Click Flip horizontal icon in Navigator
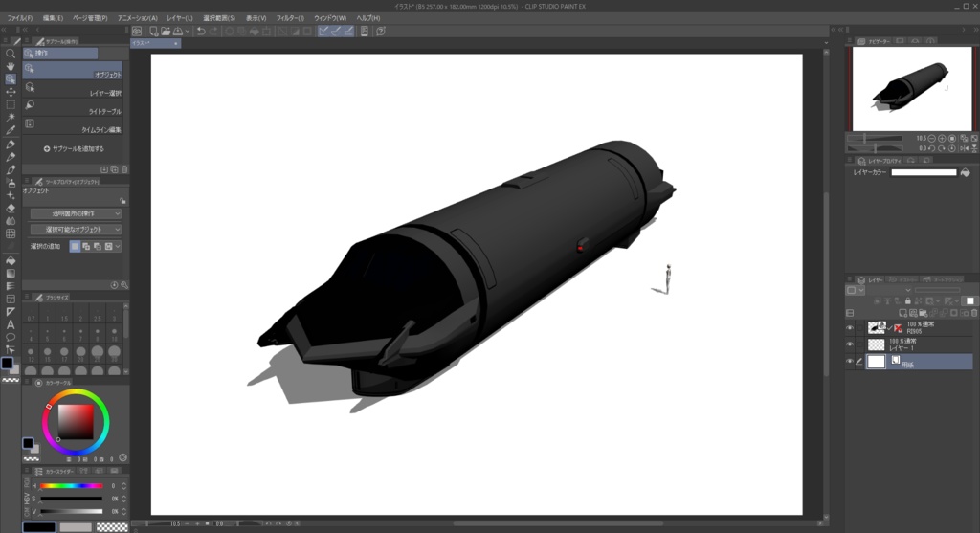This screenshot has height=533, width=980. (964, 148)
